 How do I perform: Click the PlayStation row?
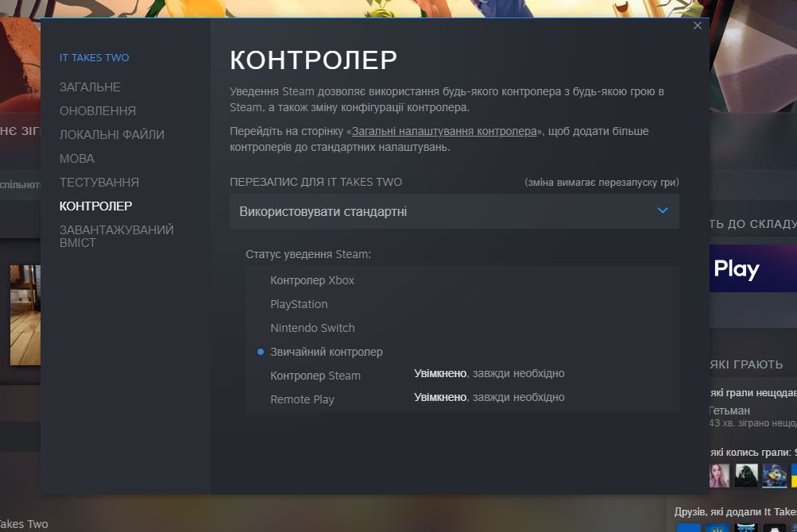462,304
